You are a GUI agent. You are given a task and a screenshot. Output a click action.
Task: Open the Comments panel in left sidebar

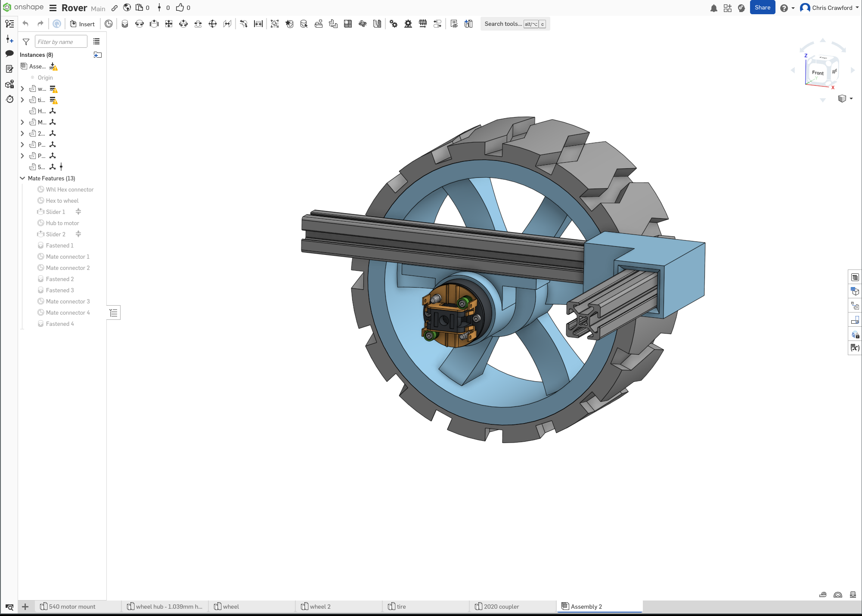[9, 53]
